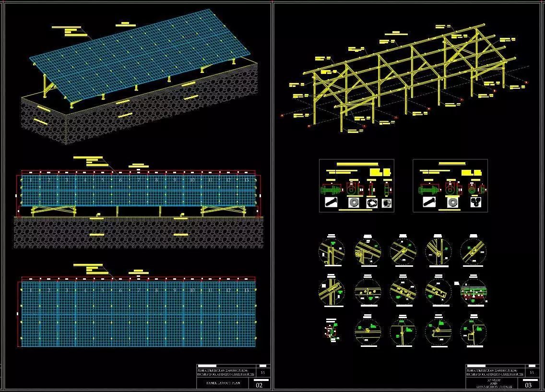Click detail circle with red and green section
The height and width of the screenshot is (392, 545).
pyautogui.click(x=473, y=292)
